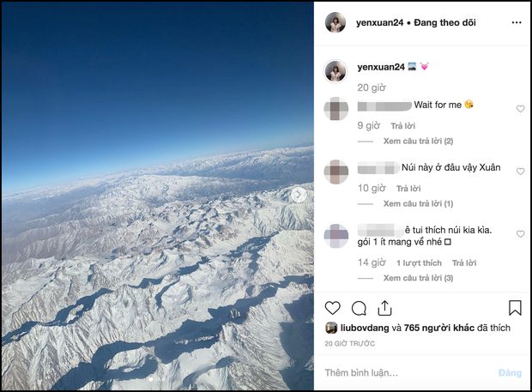Expand 'Xem câu trả lời (1)' replies

coord(418,203)
